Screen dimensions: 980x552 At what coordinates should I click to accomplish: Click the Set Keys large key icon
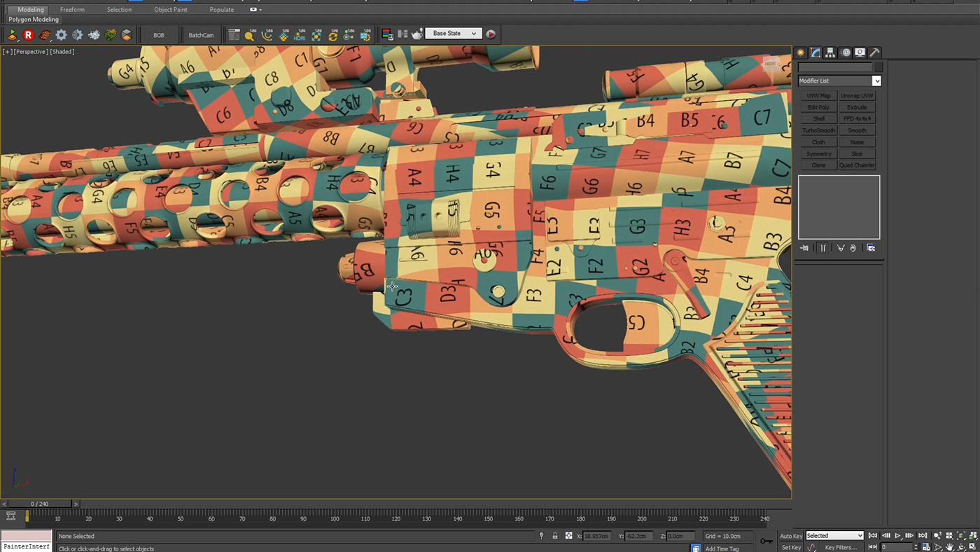[766, 541]
